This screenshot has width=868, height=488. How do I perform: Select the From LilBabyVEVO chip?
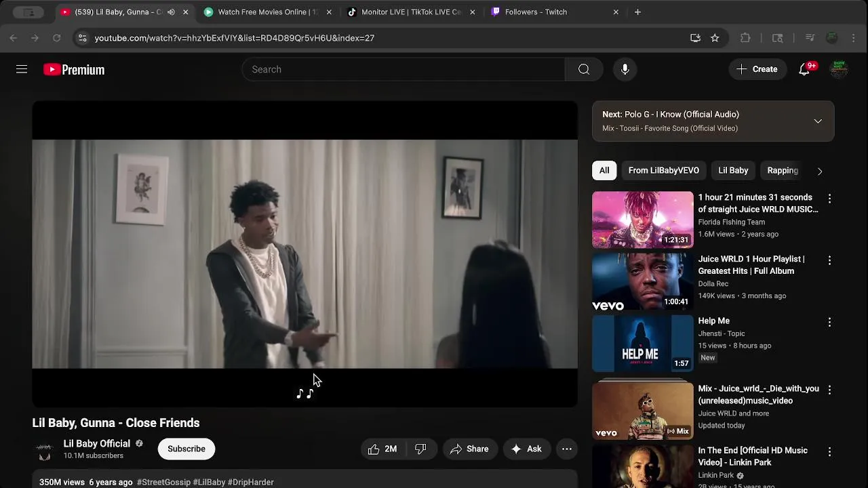click(x=663, y=170)
